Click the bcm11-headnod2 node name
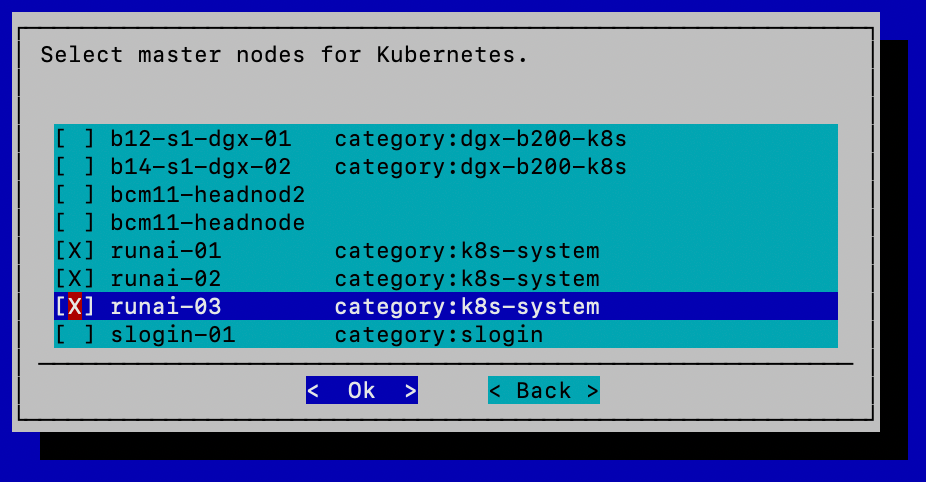The height and width of the screenshot is (482, 926). point(207,194)
